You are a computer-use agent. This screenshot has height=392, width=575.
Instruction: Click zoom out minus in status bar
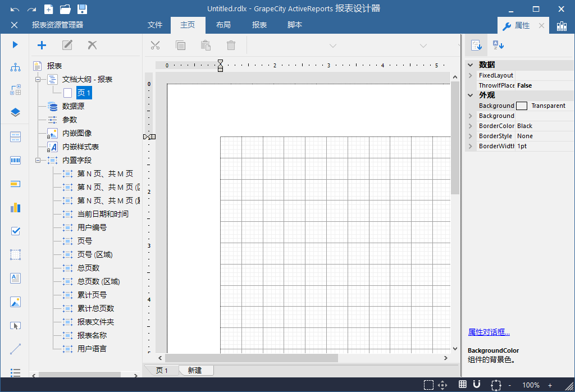510,385
